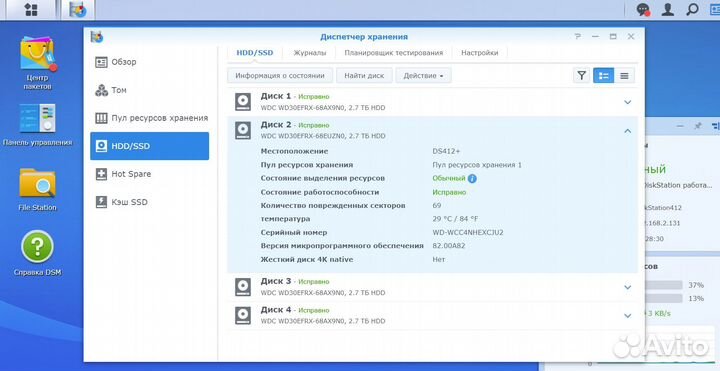The height and width of the screenshot is (371, 720).
Task: Click the 4K native value Нет
Action: pos(439,259)
